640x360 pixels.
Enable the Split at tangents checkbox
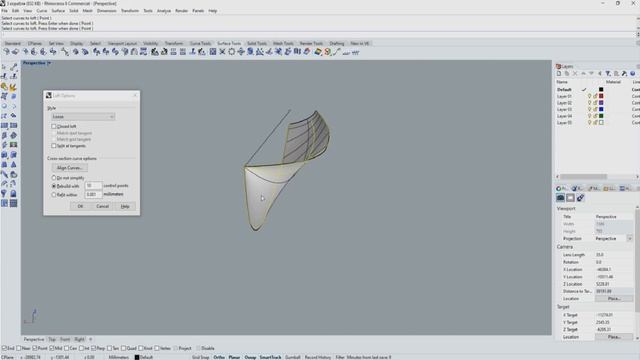(x=54, y=146)
